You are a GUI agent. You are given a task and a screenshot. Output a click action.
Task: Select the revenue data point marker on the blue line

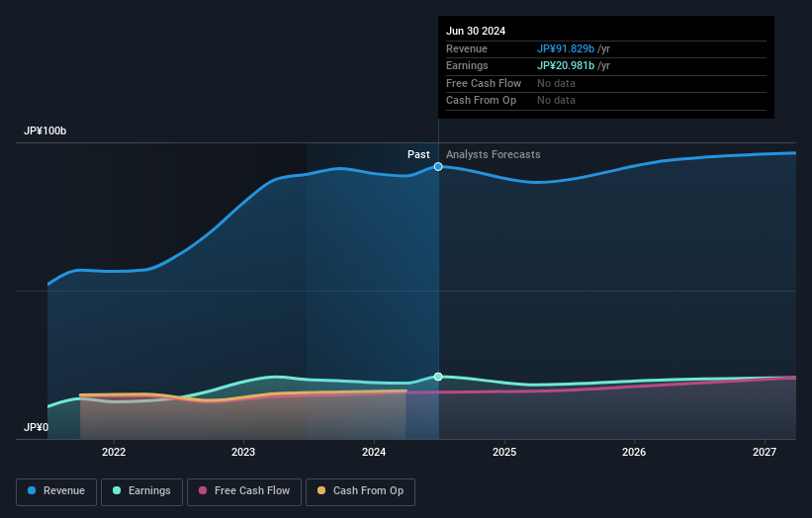pos(438,167)
